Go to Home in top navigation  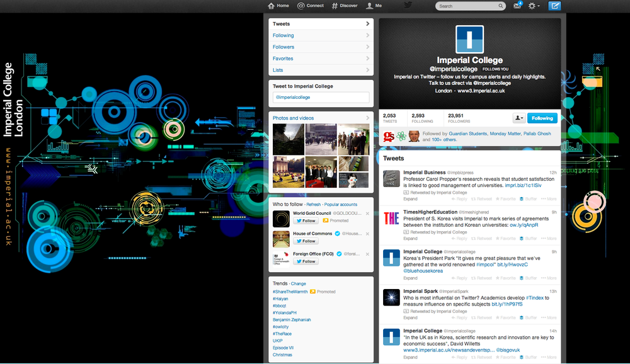pos(278,6)
